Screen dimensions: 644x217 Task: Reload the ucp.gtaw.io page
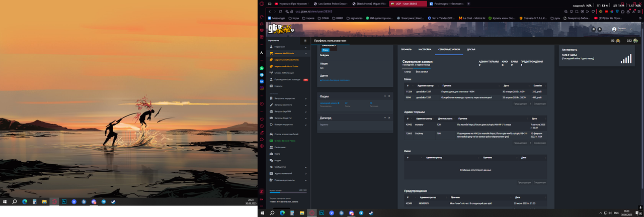point(281,11)
